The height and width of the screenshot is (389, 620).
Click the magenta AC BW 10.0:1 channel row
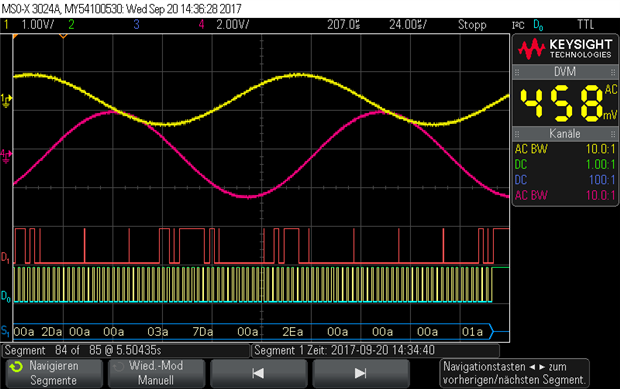pos(565,195)
